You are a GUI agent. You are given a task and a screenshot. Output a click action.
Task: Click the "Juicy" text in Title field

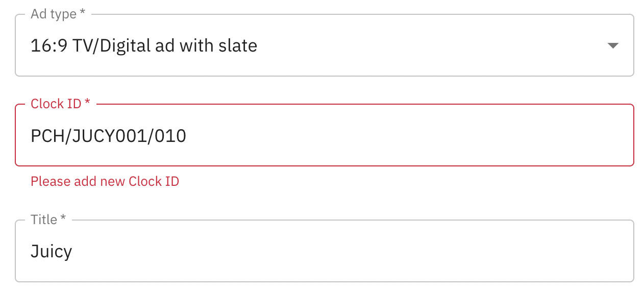pyautogui.click(x=51, y=251)
